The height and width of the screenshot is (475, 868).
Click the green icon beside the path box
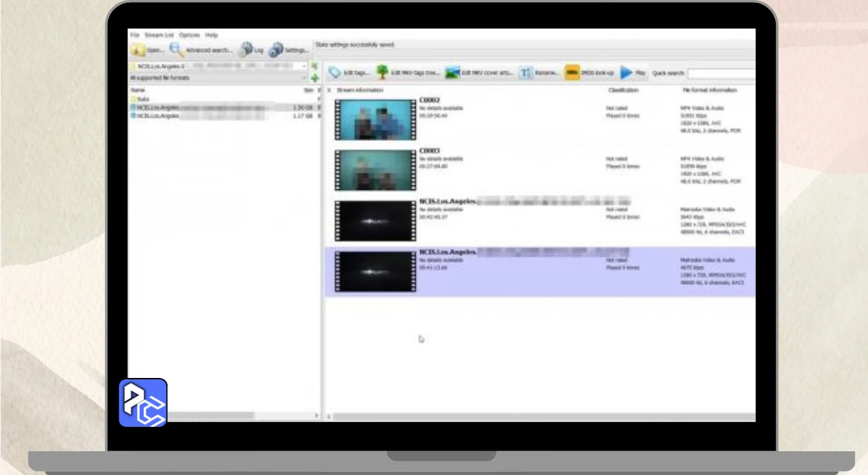pos(315,66)
